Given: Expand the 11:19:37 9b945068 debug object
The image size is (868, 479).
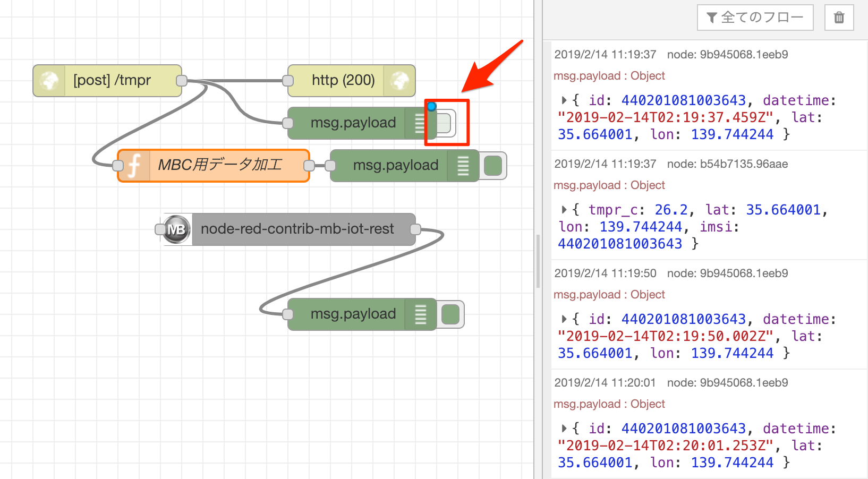Looking at the screenshot, I should click(x=564, y=100).
